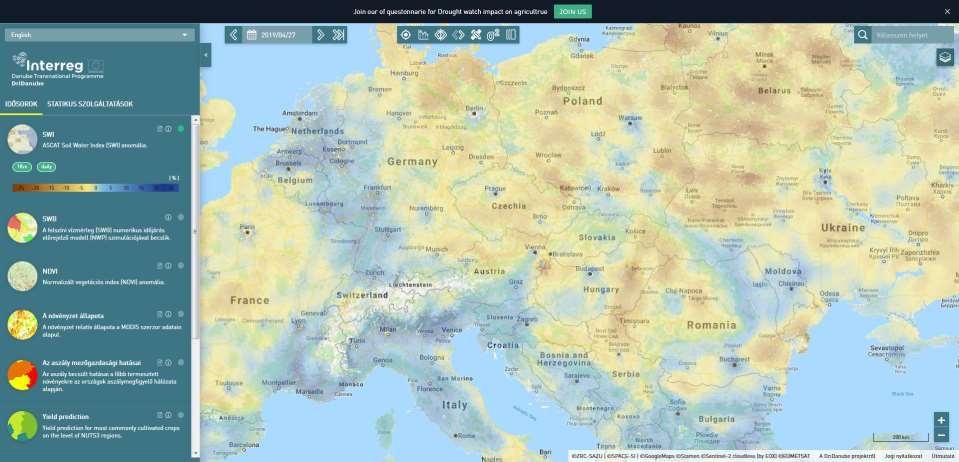This screenshot has height=462, width=959.
Task: Open the area measurement tool
Action: [x=494, y=35]
